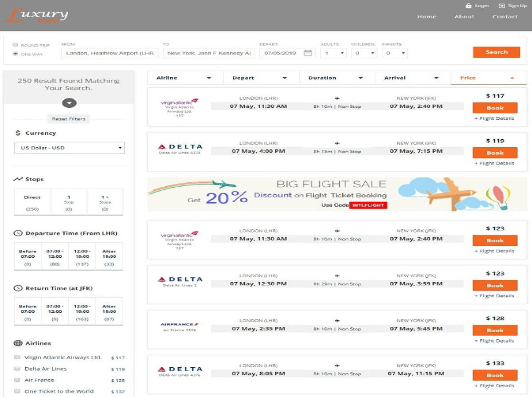Sort results by Arrival column
532x397 pixels.
(413, 78)
